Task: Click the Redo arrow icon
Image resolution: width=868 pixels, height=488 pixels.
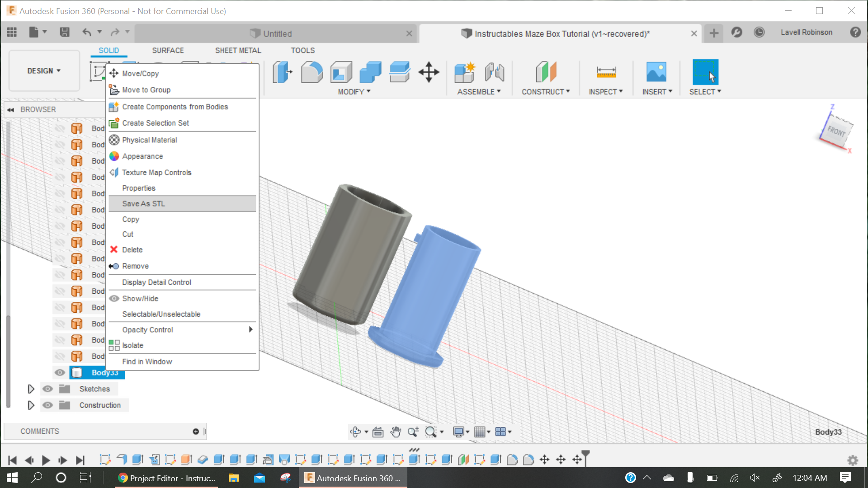Action: (115, 32)
